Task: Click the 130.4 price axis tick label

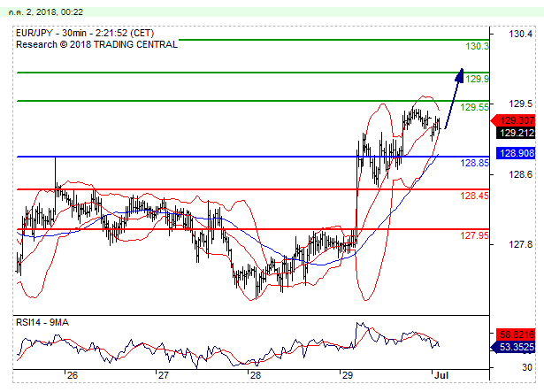Action: pos(520,34)
